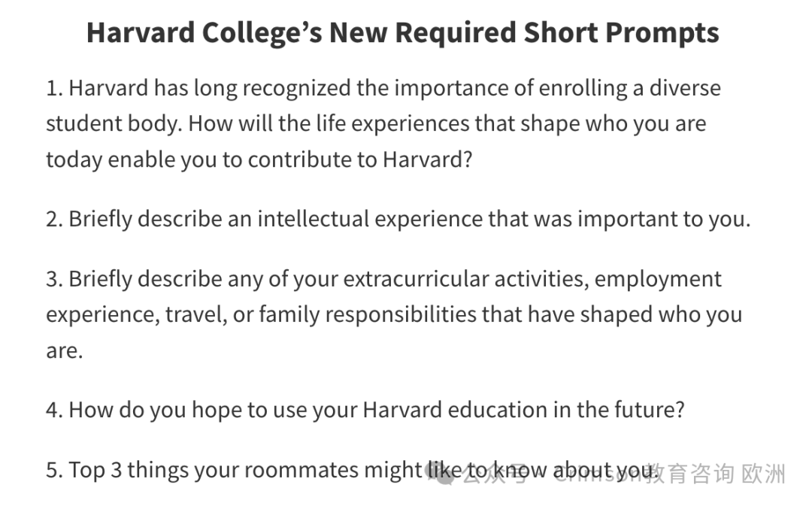Click the list number "4." marker

click(x=54, y=411)
